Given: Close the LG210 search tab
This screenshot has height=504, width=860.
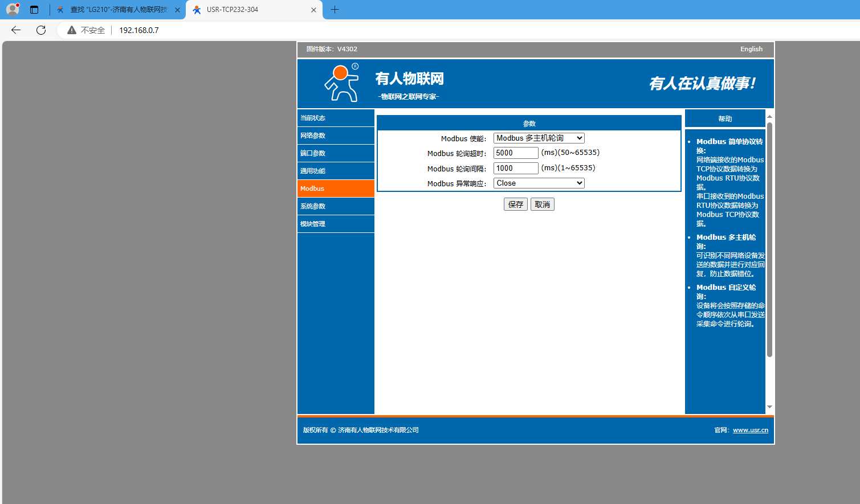Looking at the screenshot, I should click(x=177, y=10).
